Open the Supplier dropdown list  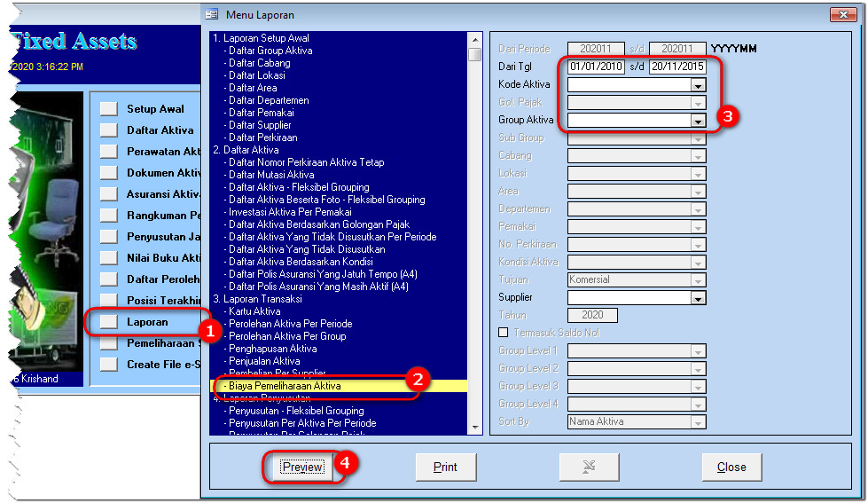[x=698, y=298]
